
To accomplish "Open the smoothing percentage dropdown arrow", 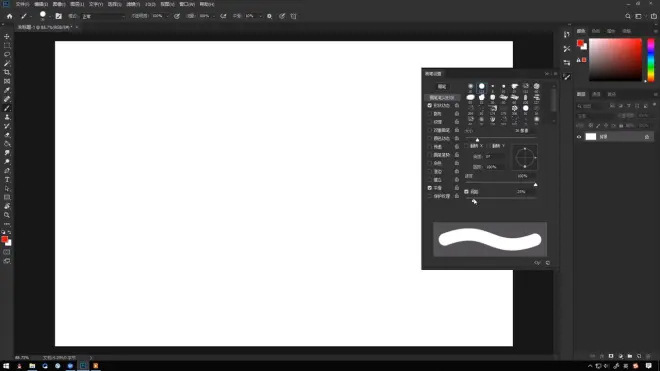I will point(260,16).
